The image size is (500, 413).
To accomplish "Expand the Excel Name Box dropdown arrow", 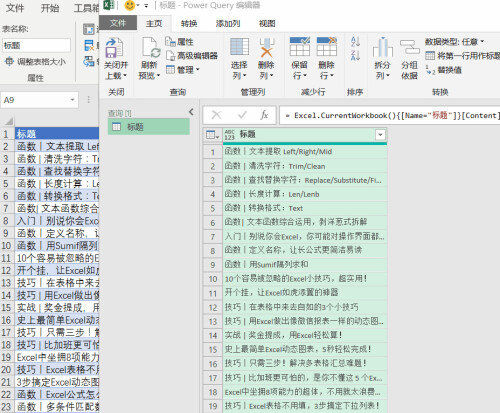I will (x=72, y=100).
